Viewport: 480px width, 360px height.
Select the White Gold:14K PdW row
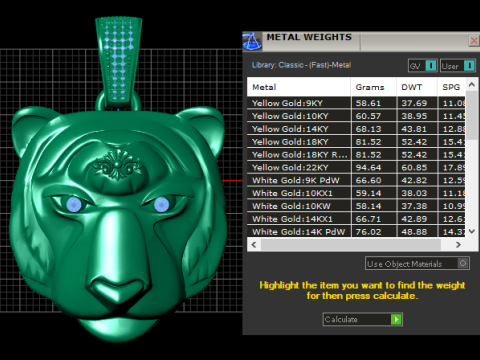pyautogui.click(x=356, y=231)
